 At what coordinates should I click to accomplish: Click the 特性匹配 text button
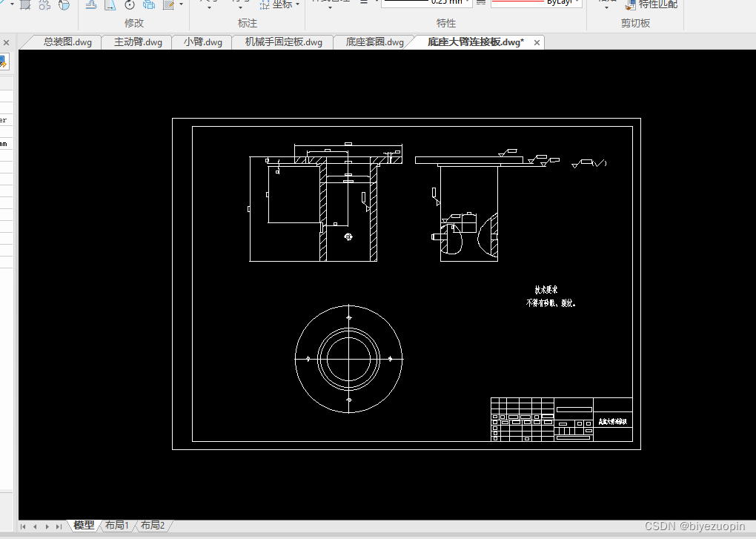[658, 4]
